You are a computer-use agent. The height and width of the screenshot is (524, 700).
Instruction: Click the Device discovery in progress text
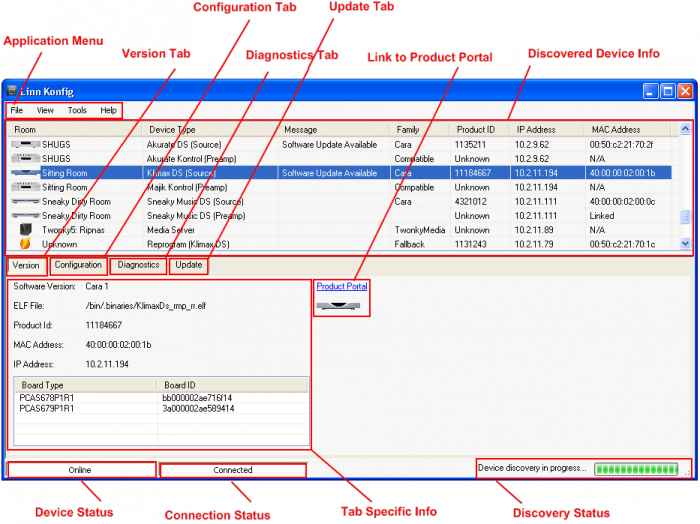tap(532, 468)
